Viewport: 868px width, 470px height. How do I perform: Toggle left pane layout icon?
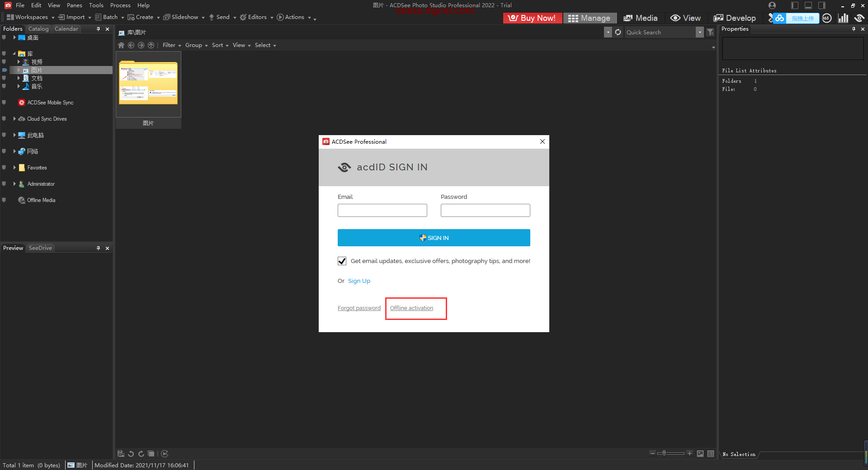click(795, 5)
